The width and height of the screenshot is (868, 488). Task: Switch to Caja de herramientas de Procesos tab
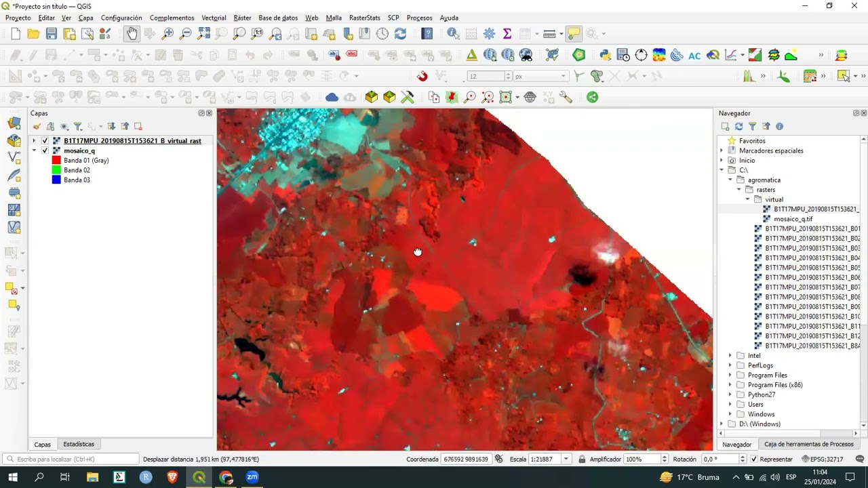(x=809, y=444)
